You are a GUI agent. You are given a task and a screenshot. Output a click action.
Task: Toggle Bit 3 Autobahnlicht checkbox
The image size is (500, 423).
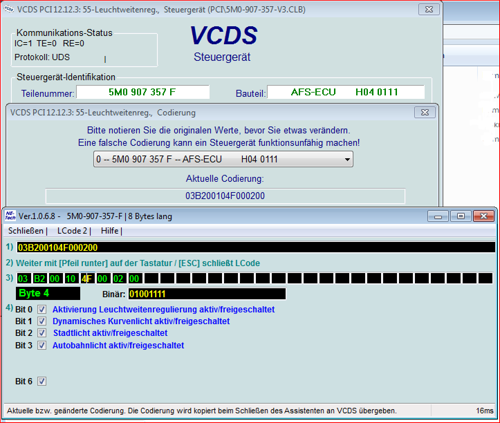[42, 345]
